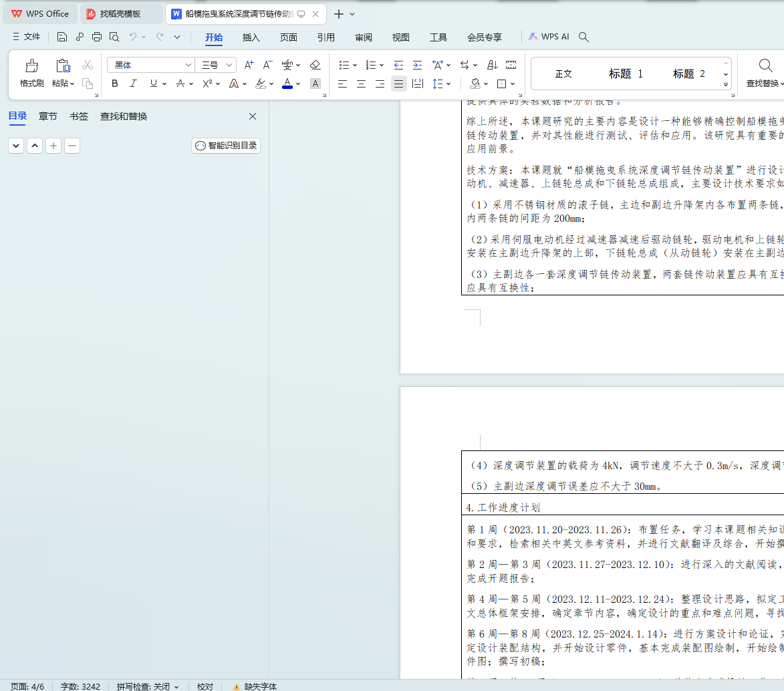Toggle Strikethrough formatting

(x=180, y=84)
